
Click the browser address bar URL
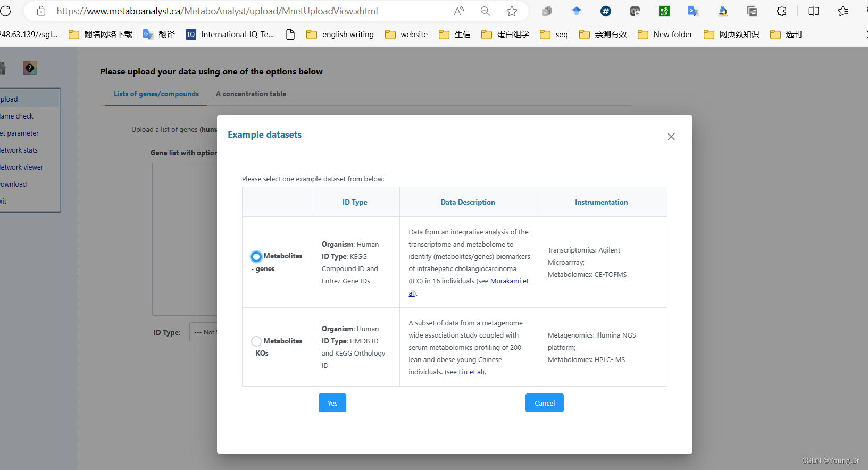[217, 11]
